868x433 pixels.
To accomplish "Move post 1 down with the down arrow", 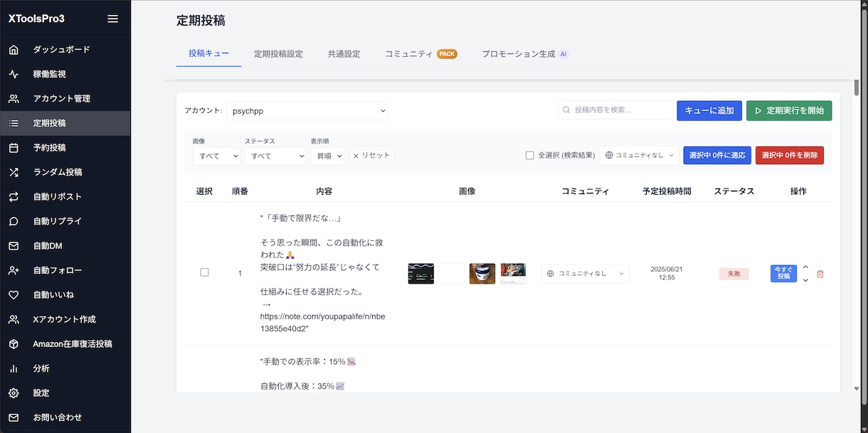I will click(x=805, y=280).
